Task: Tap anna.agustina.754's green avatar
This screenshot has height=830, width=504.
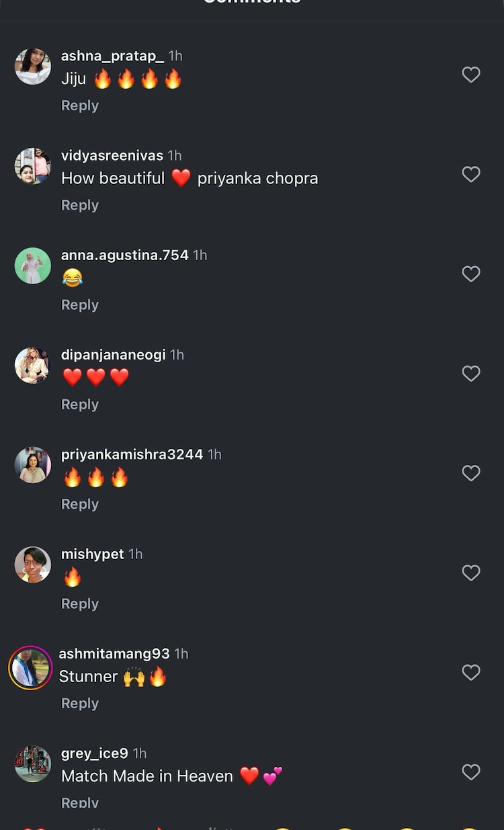Action: coord(33,265)
